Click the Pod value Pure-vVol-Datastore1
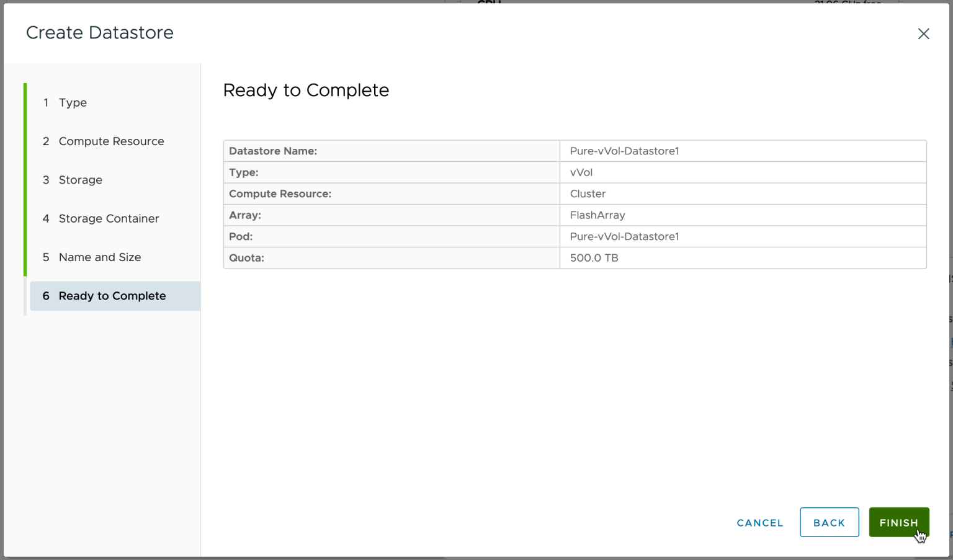Viewport: 953px width, 560px height. pyautogui.click(x=624, y=237)
